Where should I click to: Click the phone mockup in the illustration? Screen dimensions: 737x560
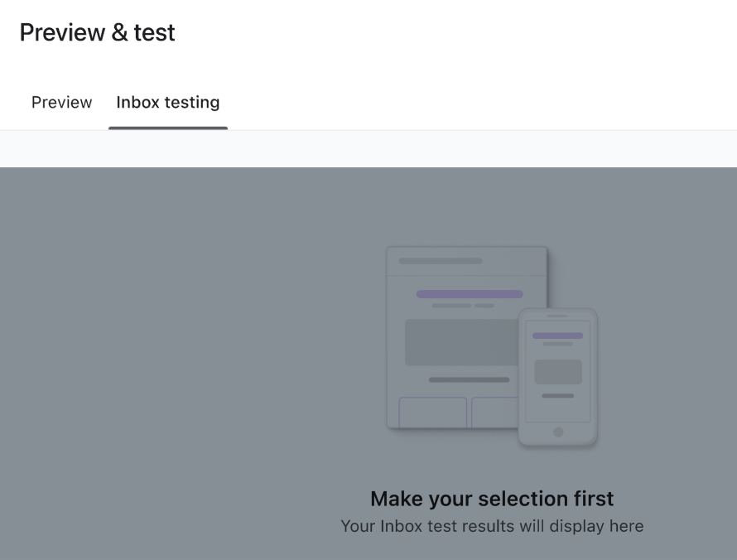[557, 377]
